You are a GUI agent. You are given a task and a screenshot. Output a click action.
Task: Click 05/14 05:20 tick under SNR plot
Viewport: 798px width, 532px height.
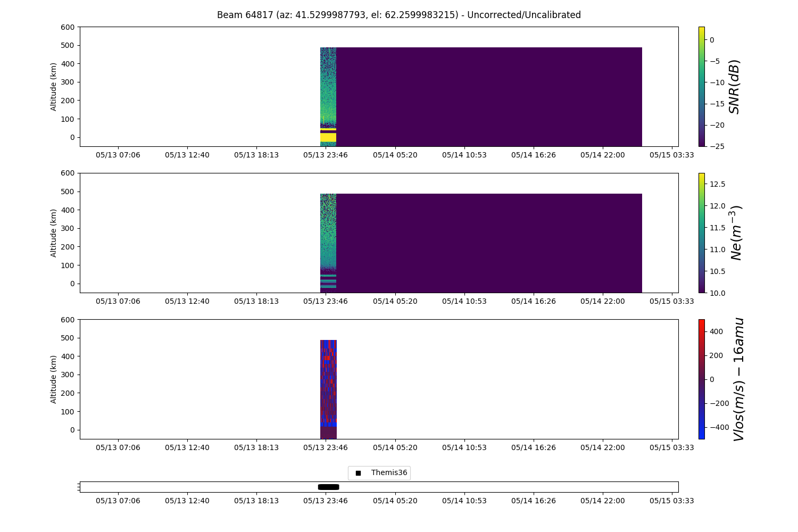tap(395, 155)
